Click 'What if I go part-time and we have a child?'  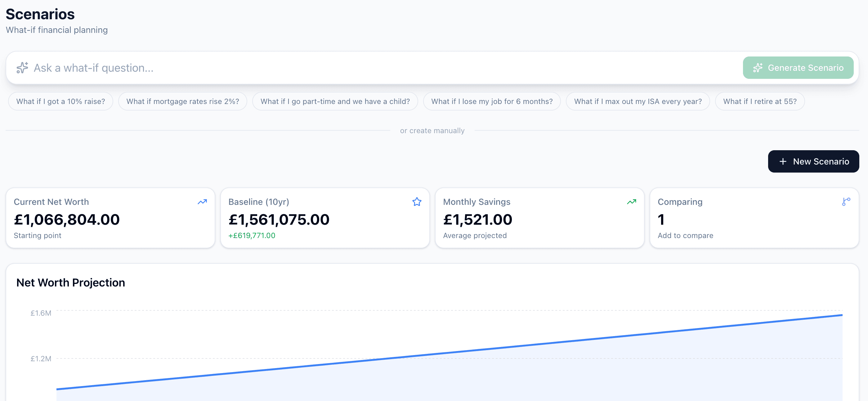tap(335, 101)
